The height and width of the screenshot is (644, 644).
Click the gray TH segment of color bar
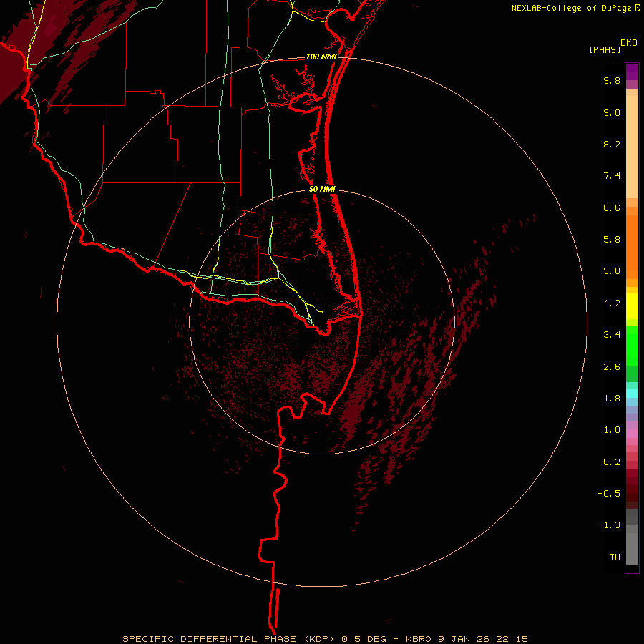click(x=632, y=550)
